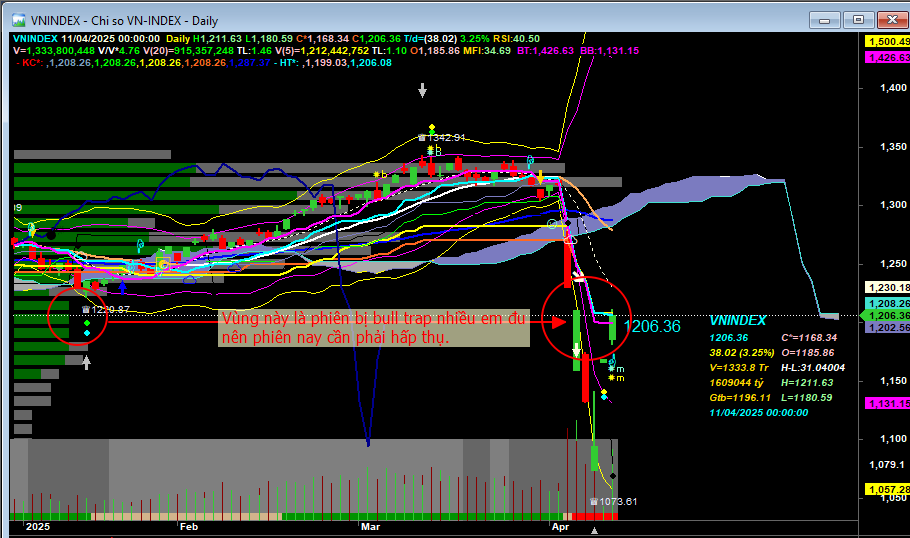
Task: Click the 1609044 tỷ value
Action: [x=736, y=383]
